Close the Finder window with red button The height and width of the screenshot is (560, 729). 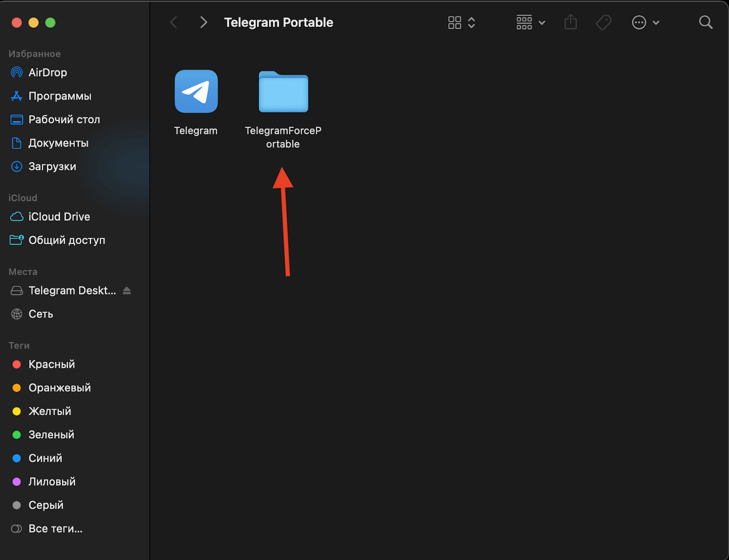pos(17,22)
